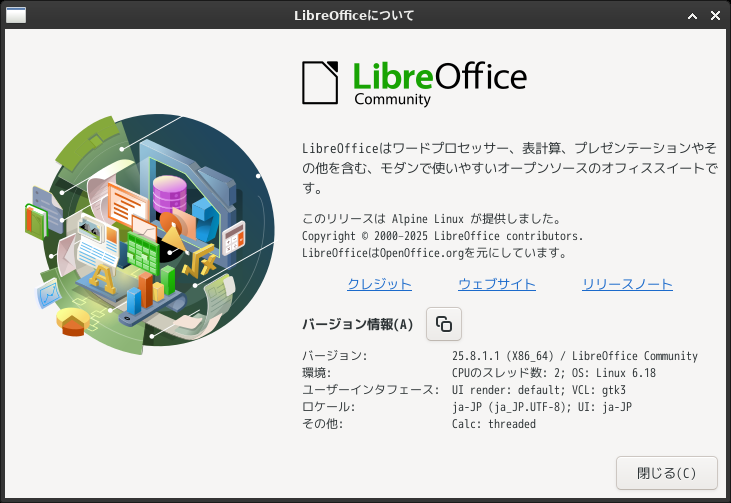Open the クレジット link

click(379, 284)
